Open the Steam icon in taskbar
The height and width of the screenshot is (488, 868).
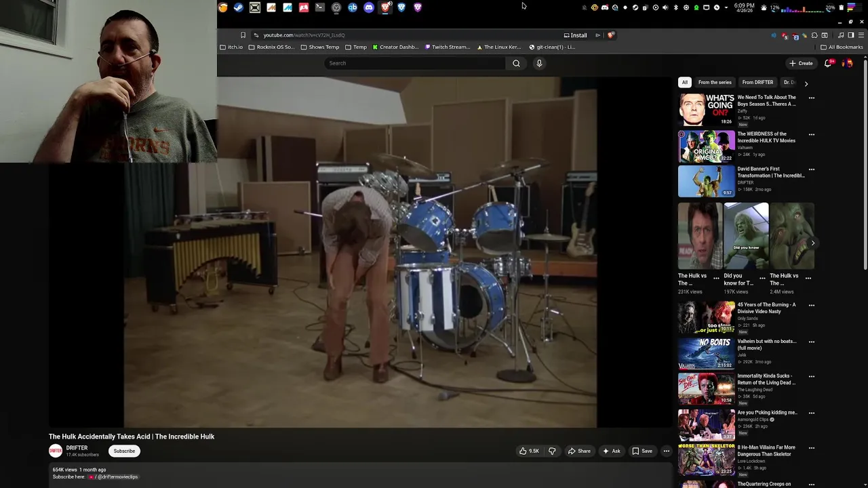pyautogui.click(x=239, y=7)
